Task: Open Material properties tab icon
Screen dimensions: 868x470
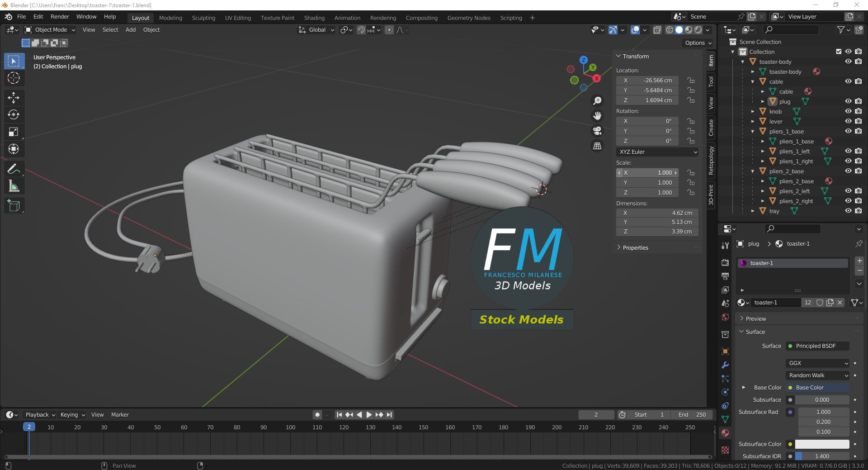Action: tap(725, 433)
